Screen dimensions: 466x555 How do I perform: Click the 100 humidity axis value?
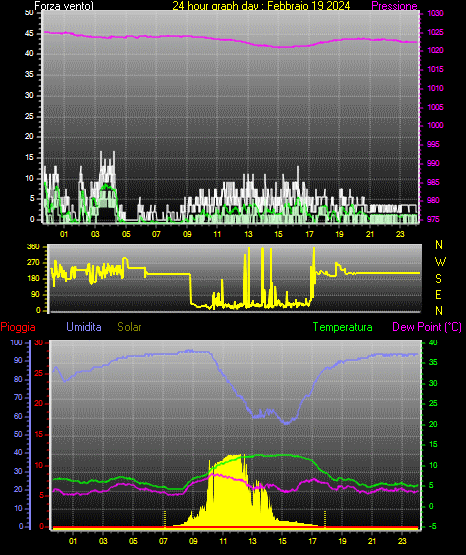point(16,342)
